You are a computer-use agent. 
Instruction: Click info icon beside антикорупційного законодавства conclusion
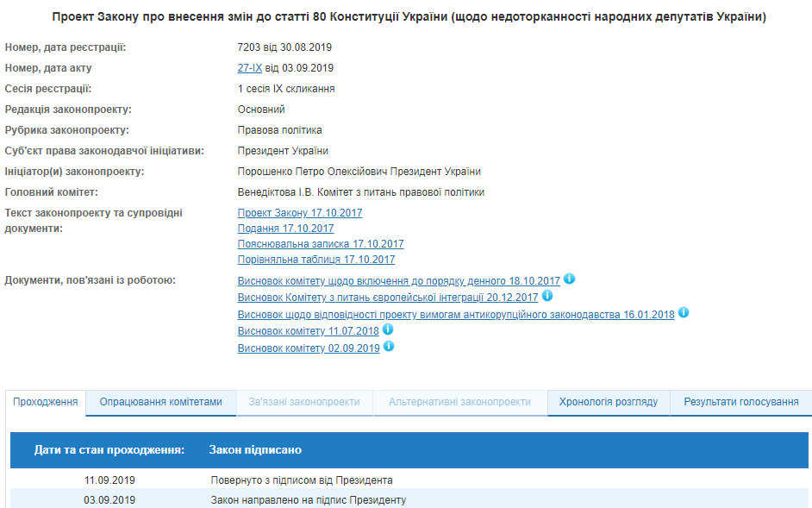684,314
